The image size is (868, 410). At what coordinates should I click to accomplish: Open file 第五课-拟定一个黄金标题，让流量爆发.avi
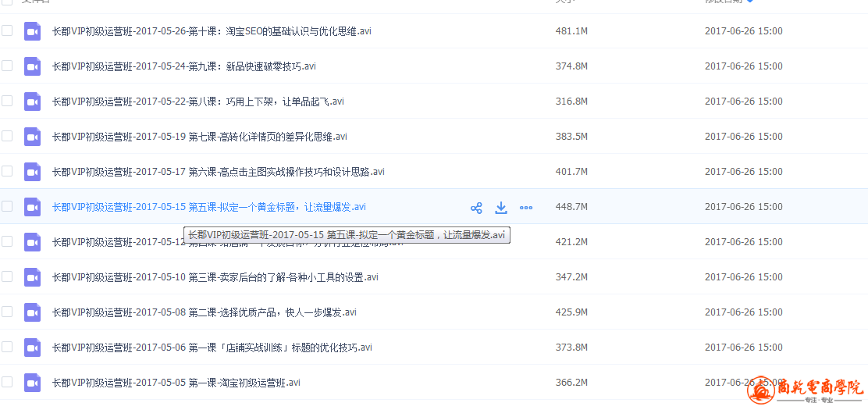click(208, 207)
